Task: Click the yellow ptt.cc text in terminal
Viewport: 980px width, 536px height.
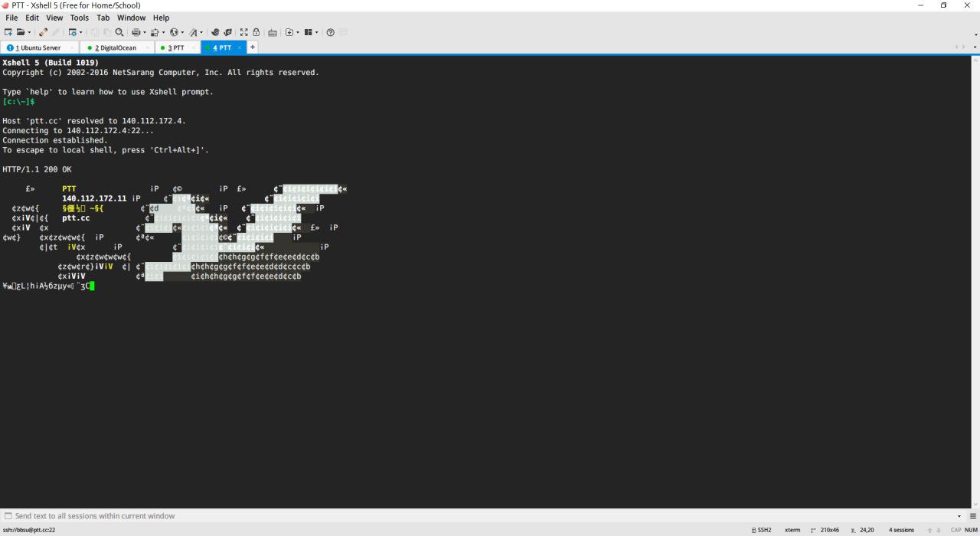Action: [x=76, y=217]
